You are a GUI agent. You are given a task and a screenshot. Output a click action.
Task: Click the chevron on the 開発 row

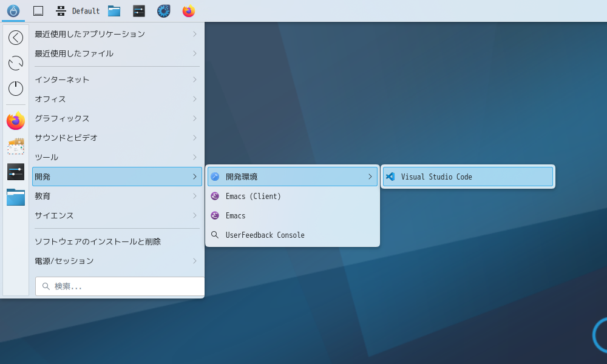click(195, 177)
